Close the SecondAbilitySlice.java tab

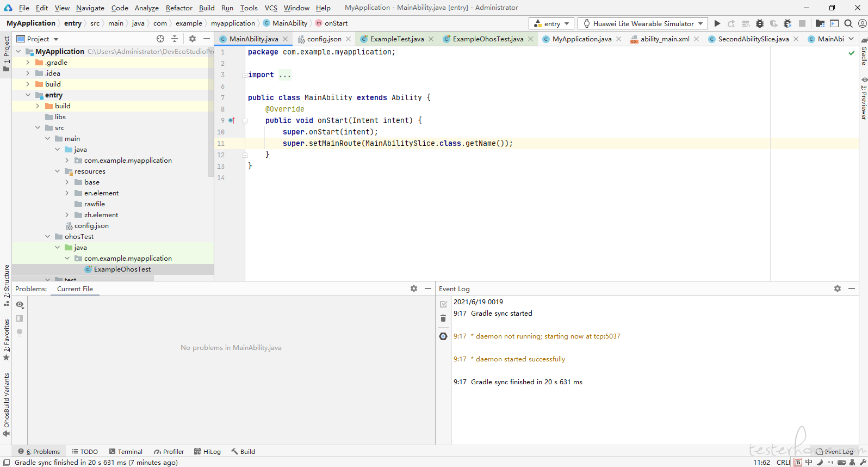pyautogui.click(x=796, y=39)
